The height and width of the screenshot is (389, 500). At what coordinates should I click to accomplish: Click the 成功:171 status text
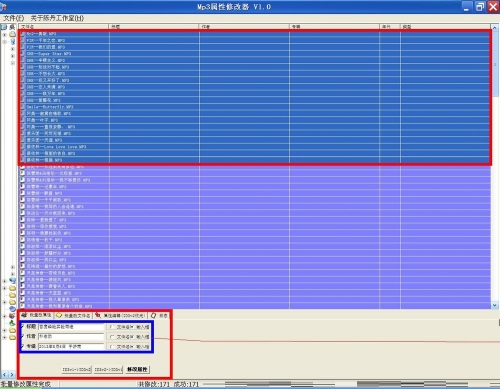(x=186, y=384)
